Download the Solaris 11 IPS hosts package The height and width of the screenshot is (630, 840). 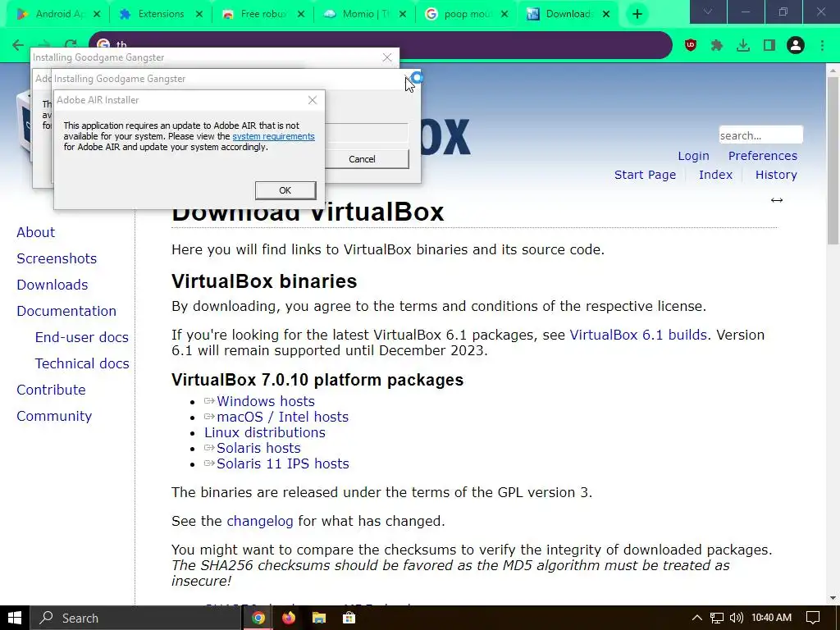283,463
